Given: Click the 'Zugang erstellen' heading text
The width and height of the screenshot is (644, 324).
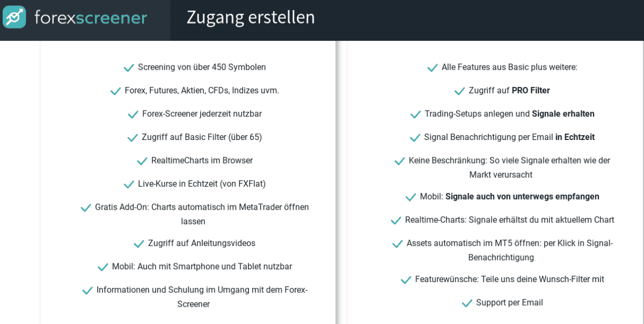Looking at the screenshot, I should [x=250, y=17].
